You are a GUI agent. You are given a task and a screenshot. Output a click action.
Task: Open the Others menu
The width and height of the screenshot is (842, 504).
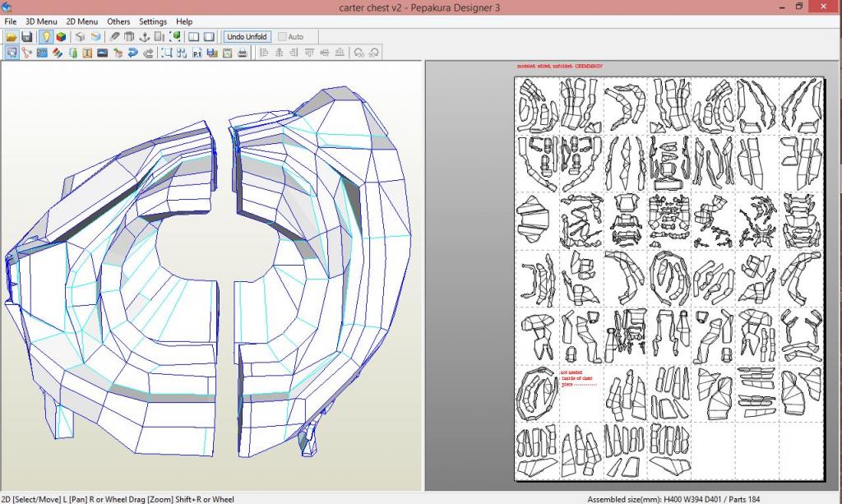tap(118, 21)
